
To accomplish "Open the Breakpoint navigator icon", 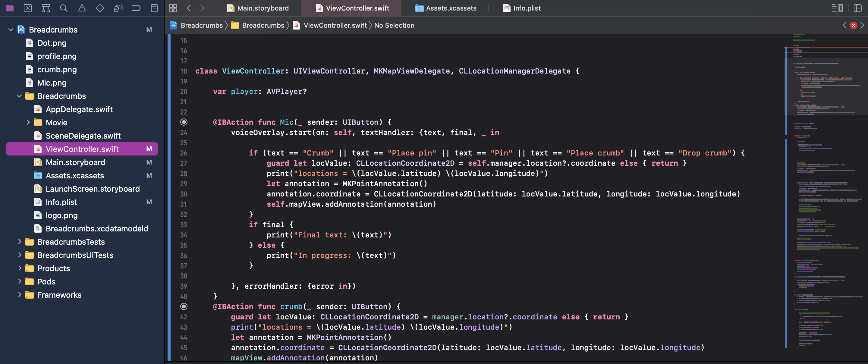I will click(x=136, y=8).
